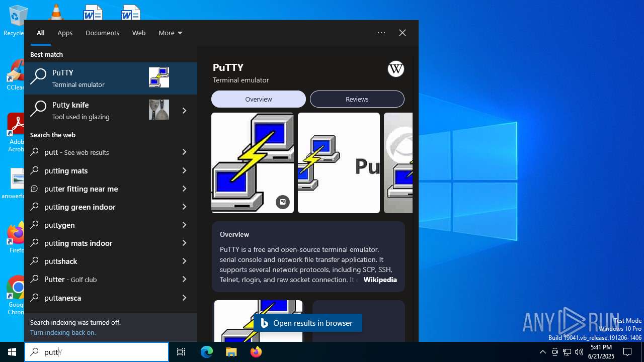Show hidden system tray icons
644x362 pixels.
click(x=542, y=352)
